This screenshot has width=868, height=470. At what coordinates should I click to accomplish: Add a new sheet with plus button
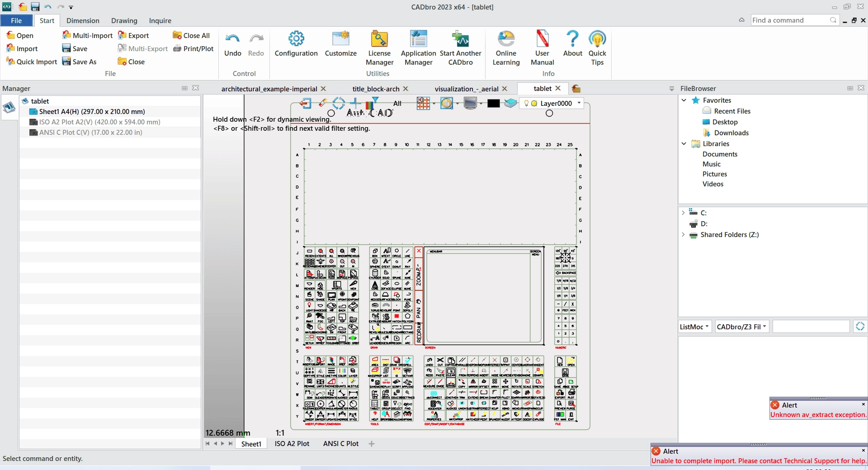372,444
